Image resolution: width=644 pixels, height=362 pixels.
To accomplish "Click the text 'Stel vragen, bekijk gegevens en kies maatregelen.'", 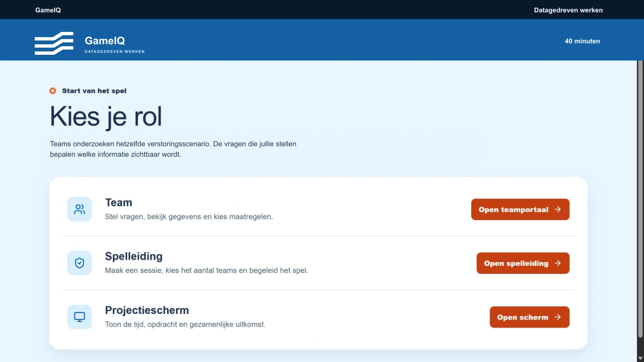I will (189, 217).
